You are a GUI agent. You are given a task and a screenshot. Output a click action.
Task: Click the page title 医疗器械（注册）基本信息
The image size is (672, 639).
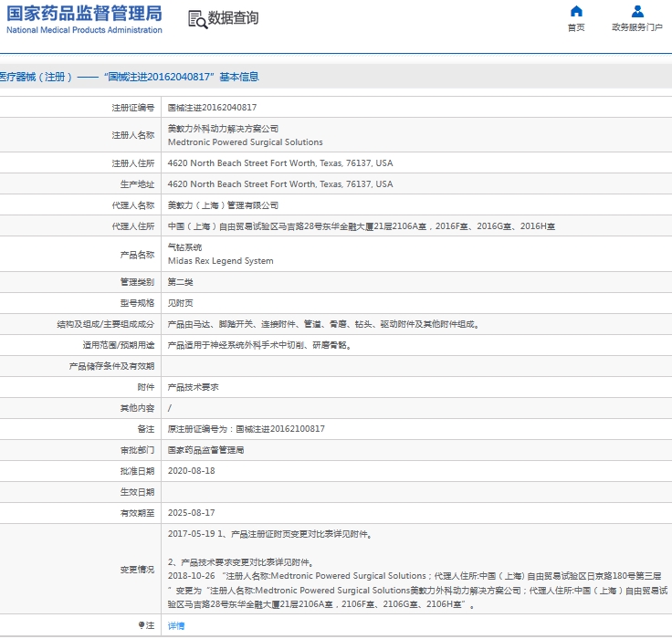130,77
